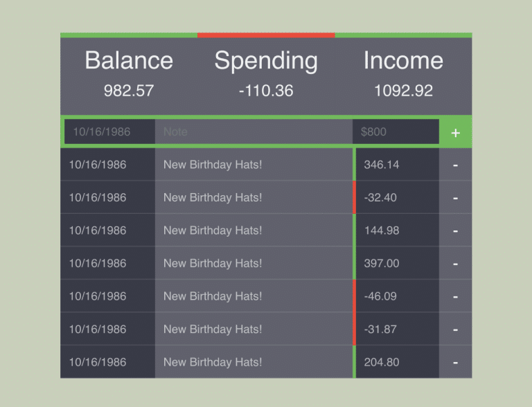Remove the 346.14 entry with its minus button
Viewport: 532px width, 407px height.
(x=455, y=165)
